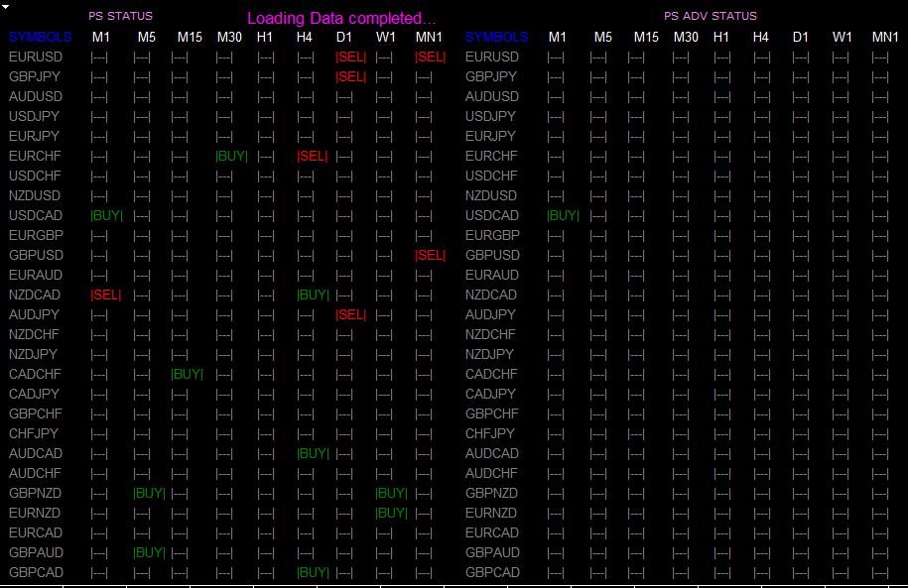Click GBPCAD H4 BUY signal
Screen dimensions: 908x588
[x=313, y=573]
